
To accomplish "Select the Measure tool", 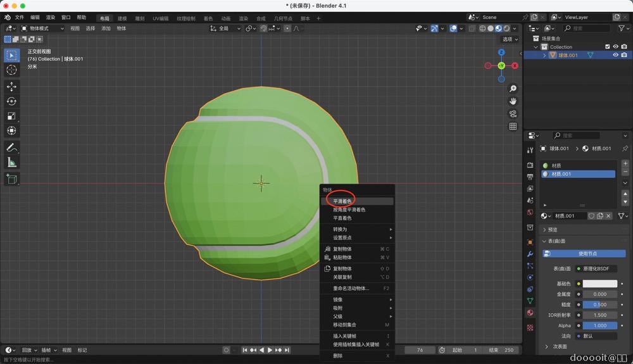I will 11,163.
